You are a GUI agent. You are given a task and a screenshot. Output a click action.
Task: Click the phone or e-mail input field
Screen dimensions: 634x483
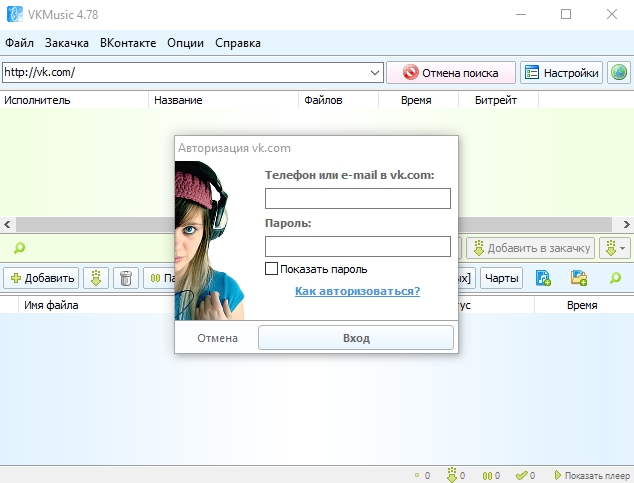[x=358, y=198]
